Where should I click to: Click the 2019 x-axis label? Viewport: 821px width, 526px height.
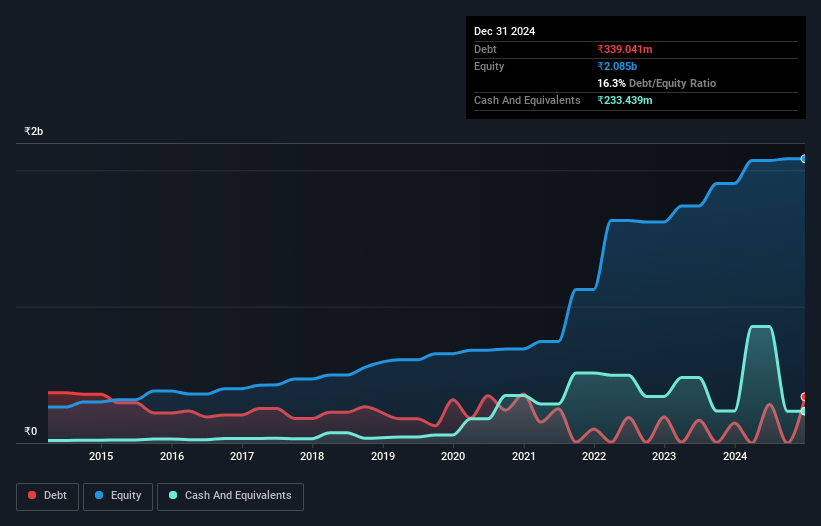pos(383,456)
